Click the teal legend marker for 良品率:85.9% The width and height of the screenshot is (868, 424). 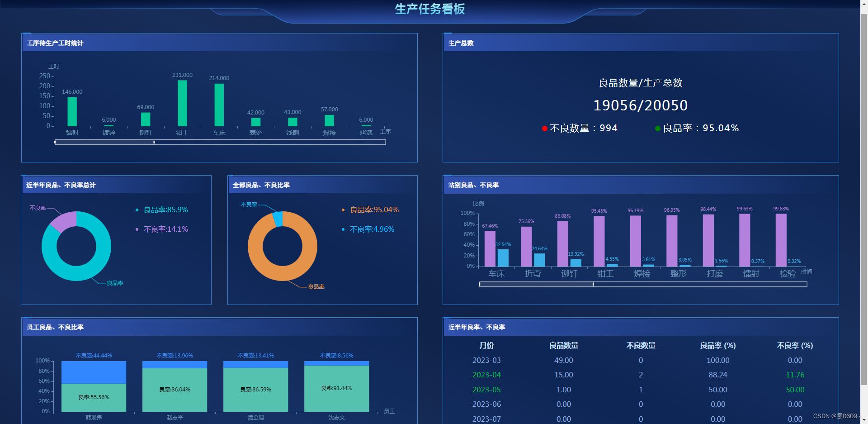tap(137, 210)
